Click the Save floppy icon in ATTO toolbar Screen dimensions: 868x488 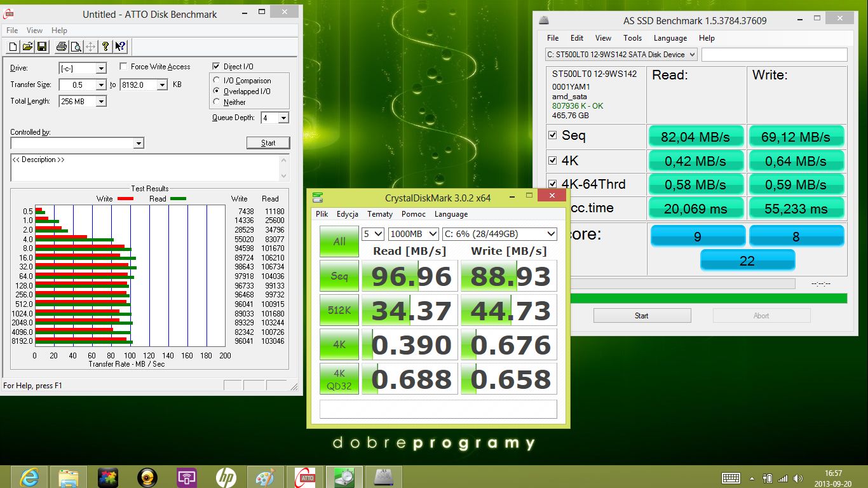41,46
